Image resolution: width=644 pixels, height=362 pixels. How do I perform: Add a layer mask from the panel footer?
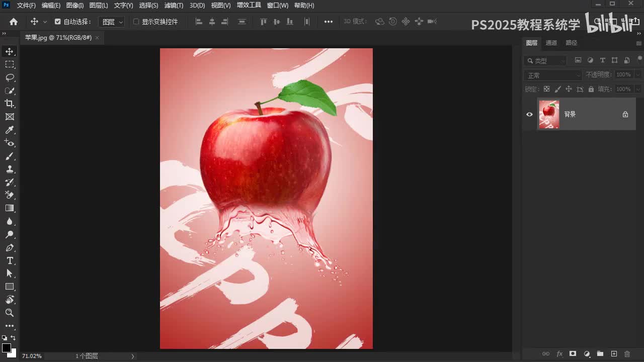[x=573, y=354]
